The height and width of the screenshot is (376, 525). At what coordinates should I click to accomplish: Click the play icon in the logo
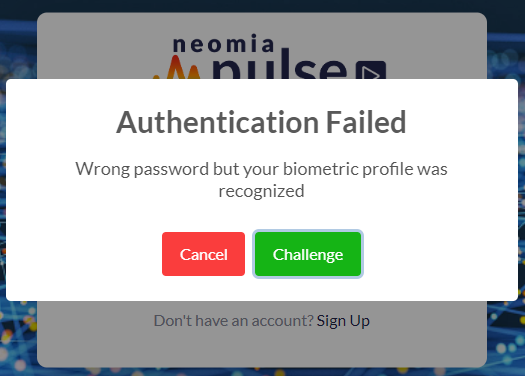pyautogui.click(x=371, y=70)
